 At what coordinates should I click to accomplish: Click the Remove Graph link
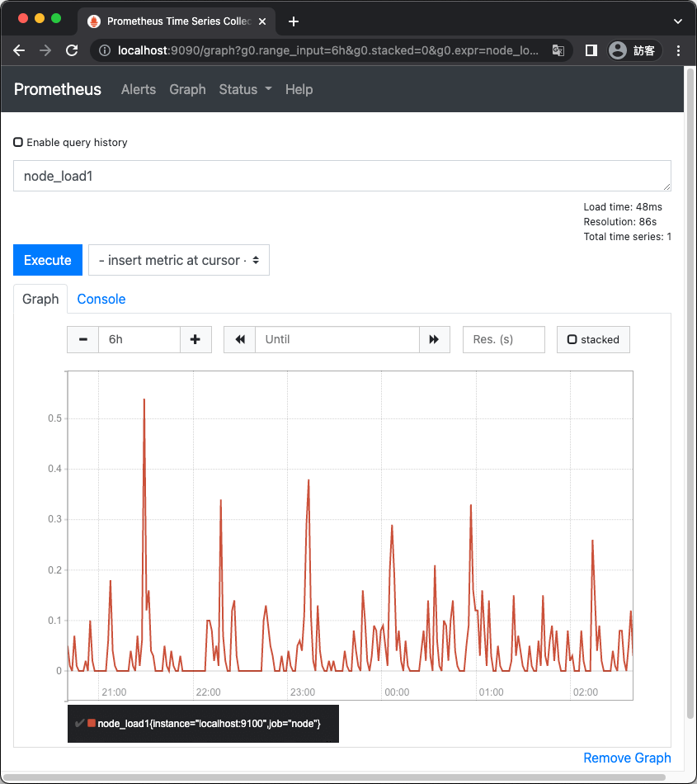(x=627, y=758)
